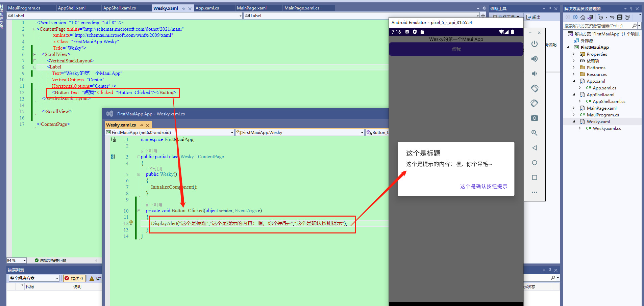Image resolution: width=644 pixels, height=306 pixels.
Task: Lower volume in emulator toolbar
Action: [534, 74]
